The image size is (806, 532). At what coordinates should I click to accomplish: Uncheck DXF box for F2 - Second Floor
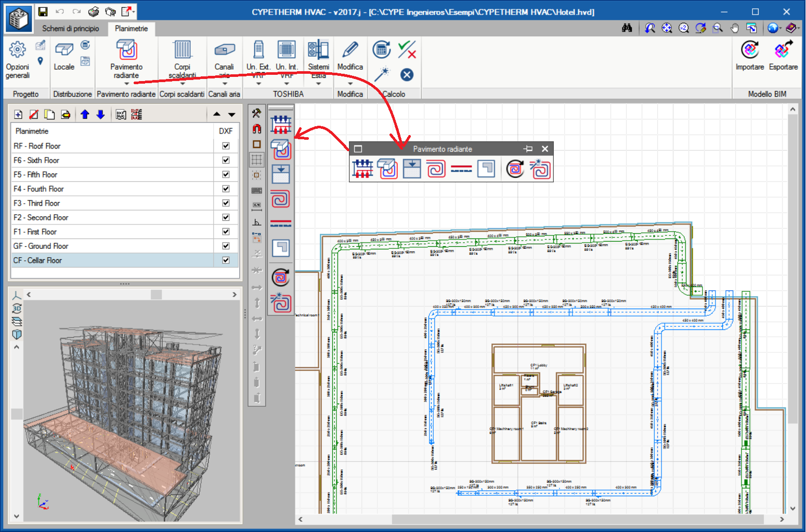226,217
